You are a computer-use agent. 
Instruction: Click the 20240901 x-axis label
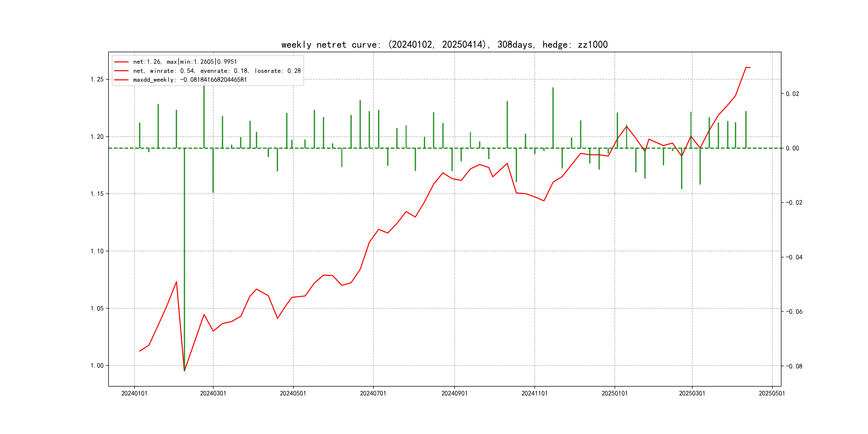[454, 393]
